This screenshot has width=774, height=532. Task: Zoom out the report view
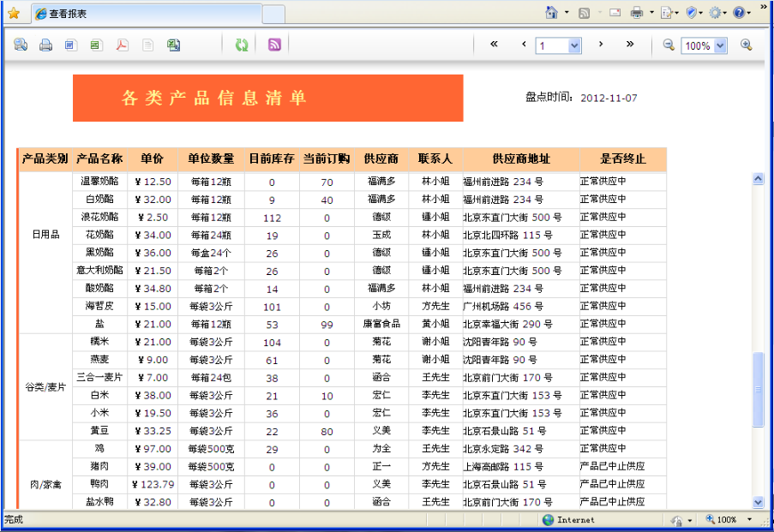point(669,45)
